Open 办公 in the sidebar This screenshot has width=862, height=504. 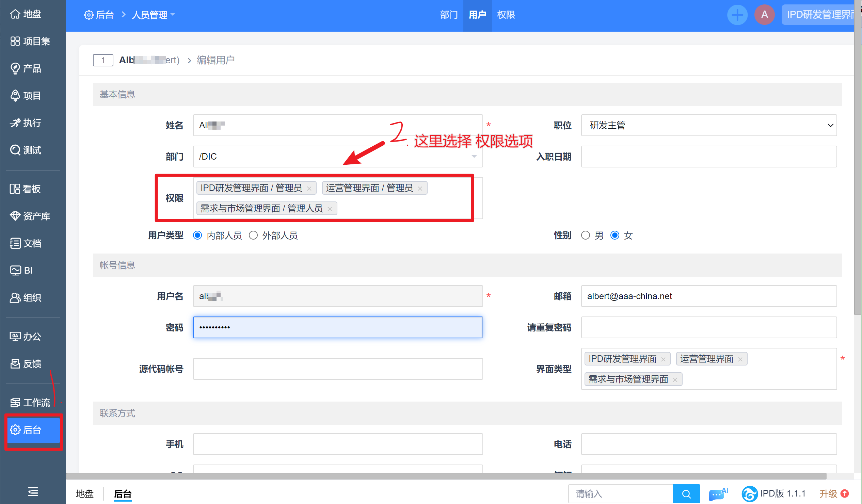pyautogui.click(x=26, y=337)
